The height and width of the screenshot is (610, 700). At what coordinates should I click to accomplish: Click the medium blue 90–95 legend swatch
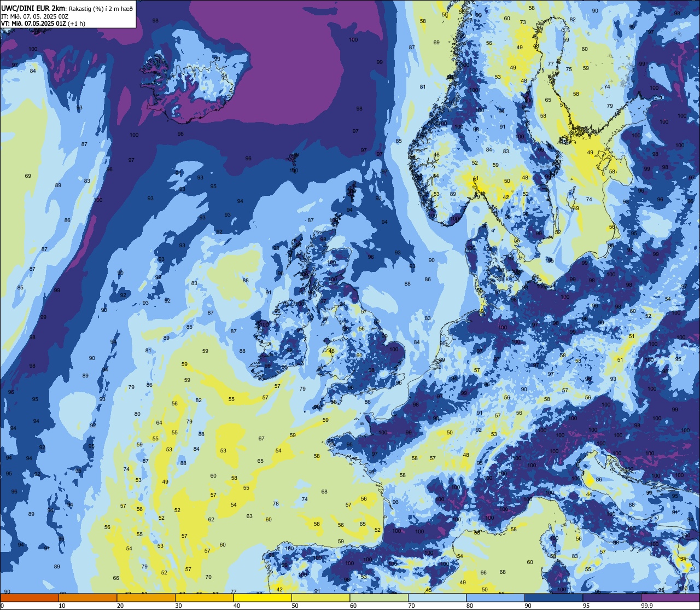pos(553,598)
